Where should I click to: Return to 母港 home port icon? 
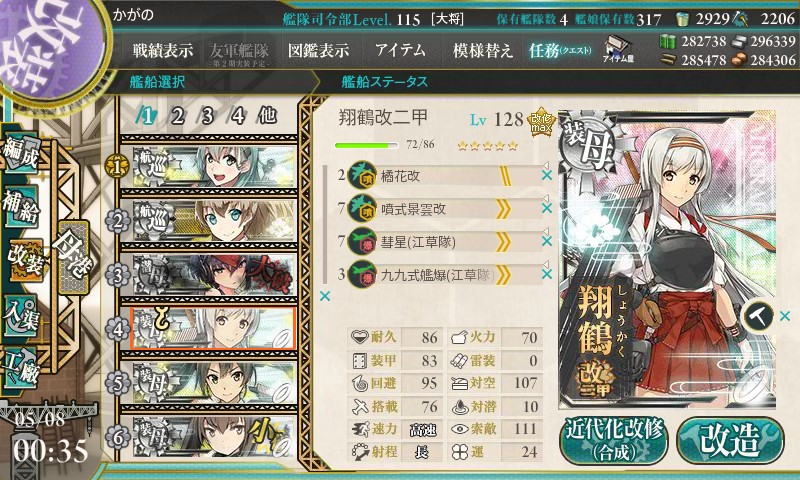coord(74,256)
